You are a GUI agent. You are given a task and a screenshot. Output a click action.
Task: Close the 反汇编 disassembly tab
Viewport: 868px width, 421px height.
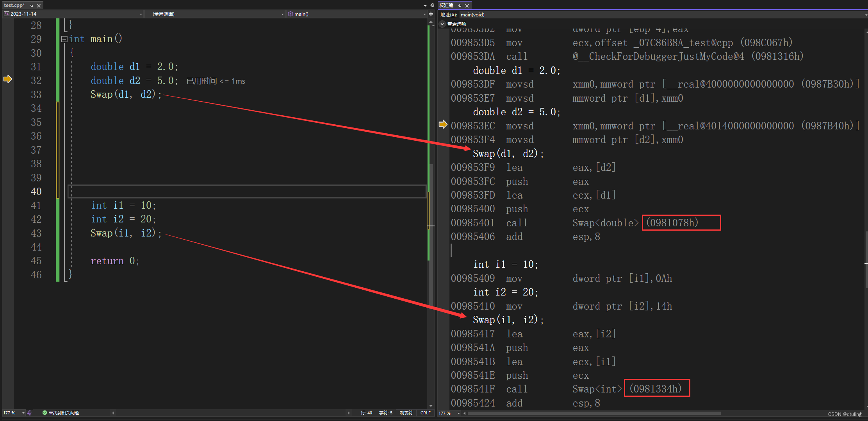coord(467,6)
